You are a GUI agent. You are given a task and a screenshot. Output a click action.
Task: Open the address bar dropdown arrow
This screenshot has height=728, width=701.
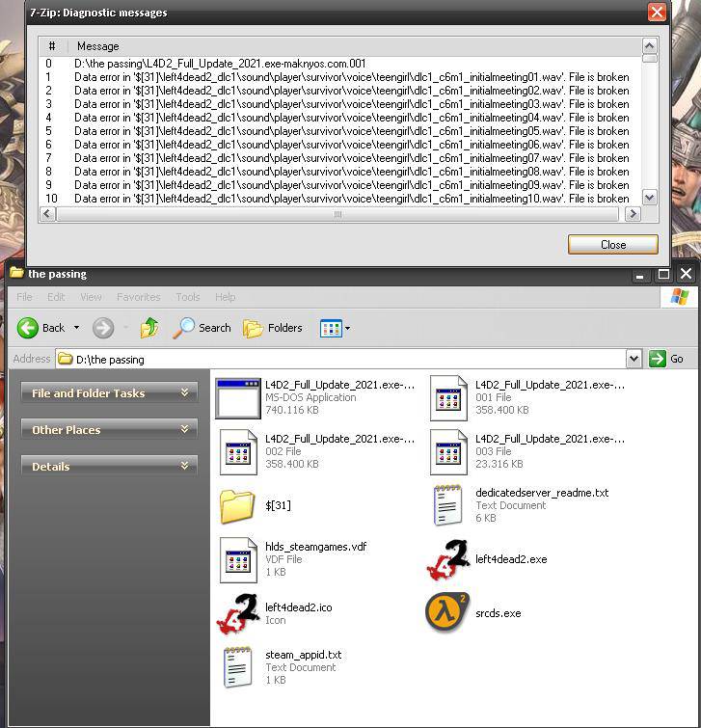tap(634, 359)
